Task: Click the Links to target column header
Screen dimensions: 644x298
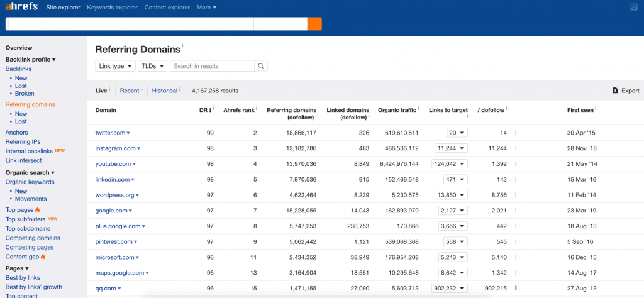Action: pos(448,110)
